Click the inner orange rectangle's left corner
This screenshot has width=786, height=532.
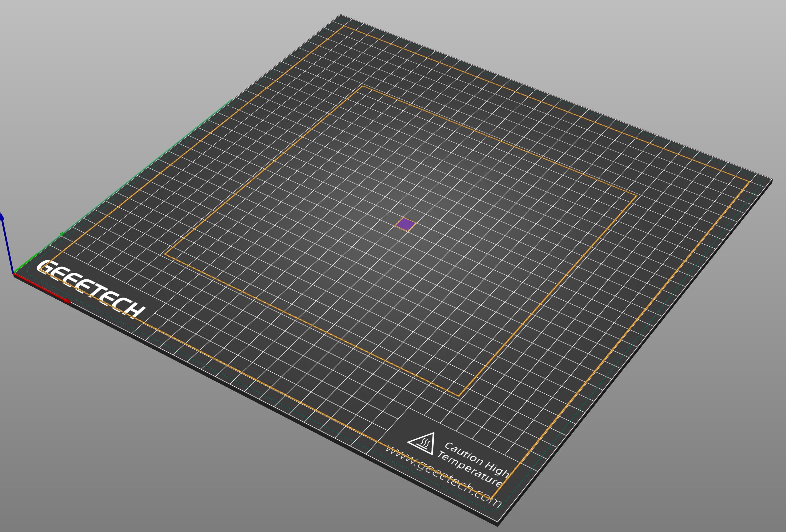click(x=165, y=254)
